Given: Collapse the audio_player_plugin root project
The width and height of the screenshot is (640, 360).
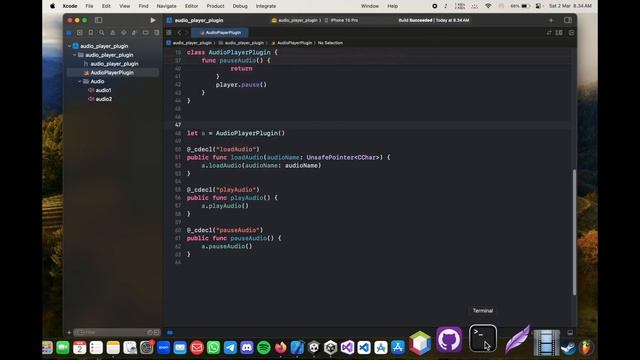Looking at the screenshot, I should click(70, 46).
